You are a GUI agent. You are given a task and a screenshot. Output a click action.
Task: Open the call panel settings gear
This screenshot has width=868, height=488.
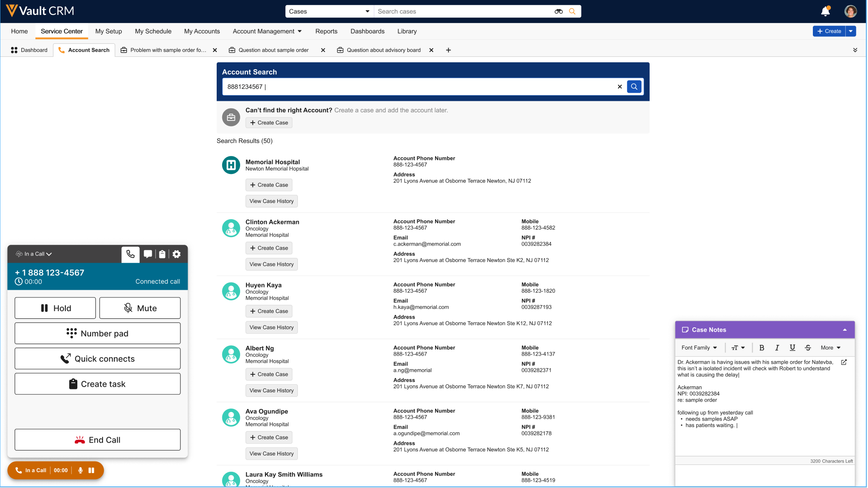click(177, 254)
